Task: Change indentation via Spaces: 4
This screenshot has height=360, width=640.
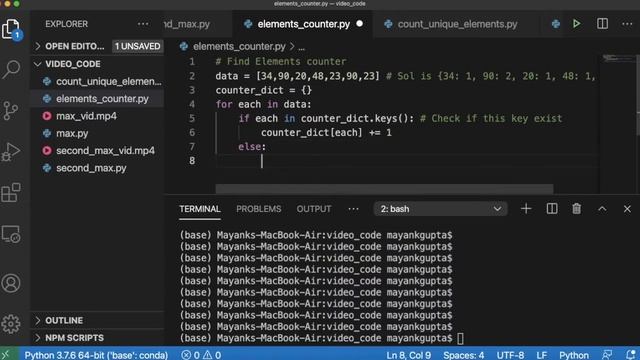Action: (464, 355)
